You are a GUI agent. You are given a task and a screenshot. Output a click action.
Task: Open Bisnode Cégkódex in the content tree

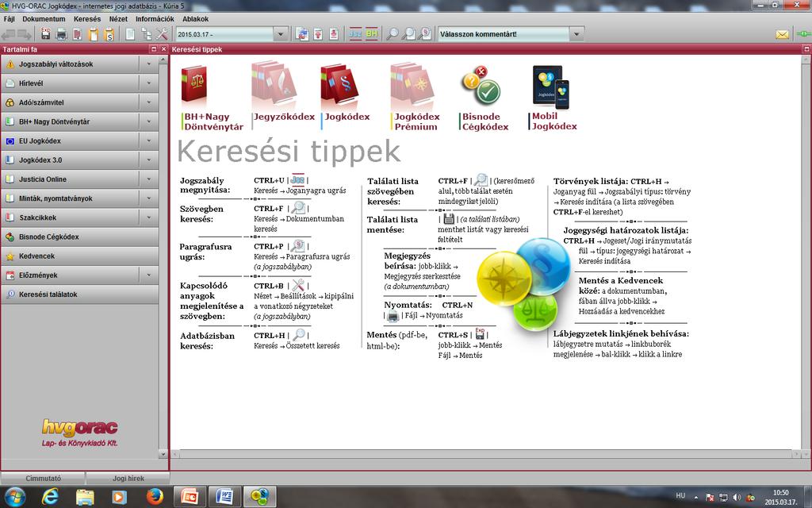tap(80, 237)
